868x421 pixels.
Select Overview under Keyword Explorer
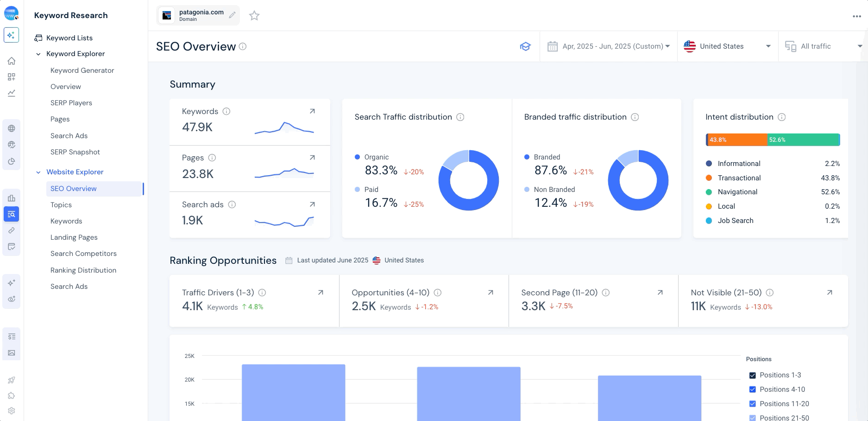tap(66, 87)
